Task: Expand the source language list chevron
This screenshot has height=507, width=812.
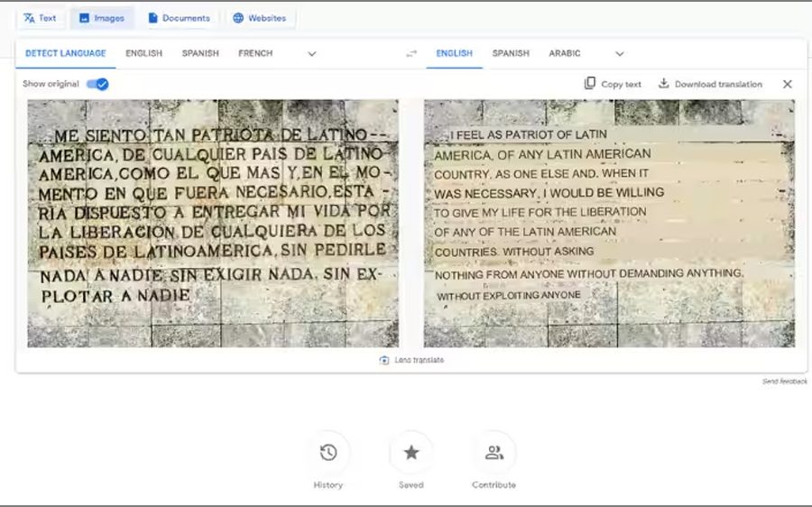Action: [x=312, y=54]
